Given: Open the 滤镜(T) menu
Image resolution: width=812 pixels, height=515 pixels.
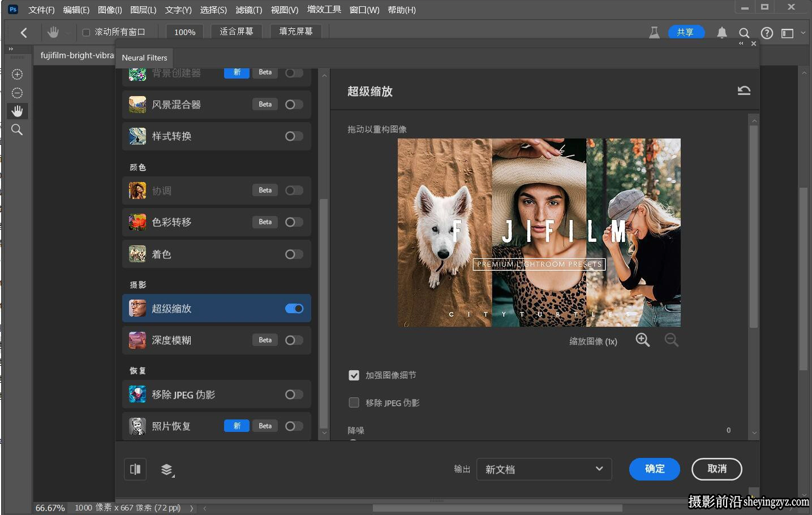Looking at the screenshot, I should [249, 10].
